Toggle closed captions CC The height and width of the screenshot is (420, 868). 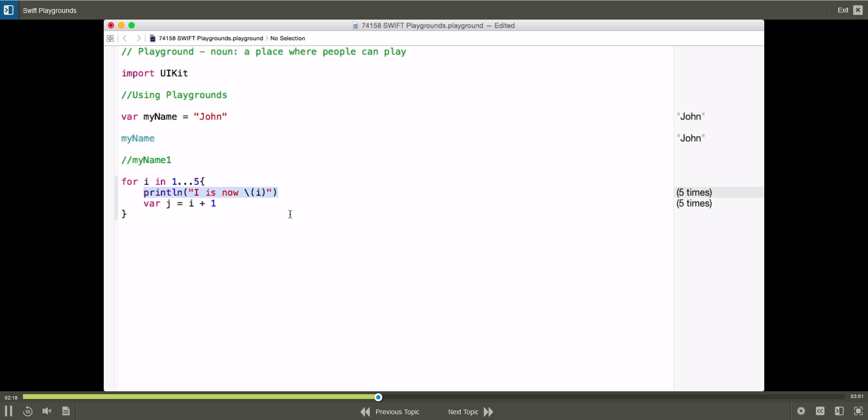tap(820, 411)
